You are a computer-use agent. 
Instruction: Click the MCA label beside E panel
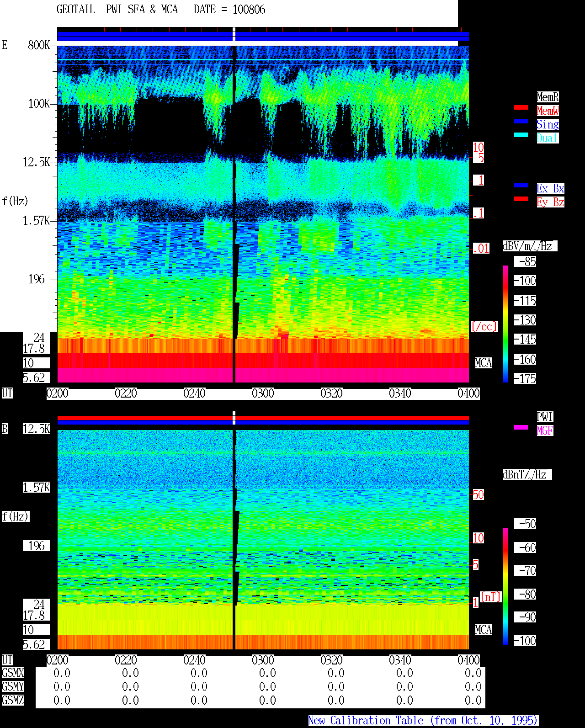coord(484,363)
